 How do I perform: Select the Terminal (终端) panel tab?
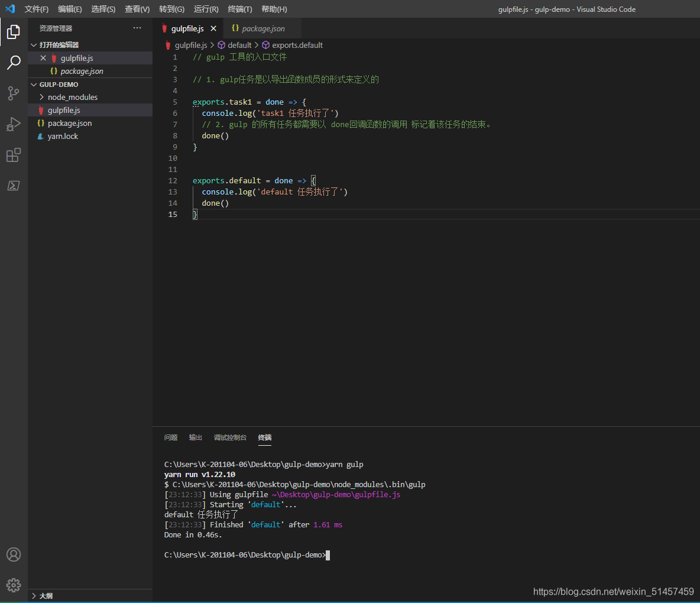[265, 437]
